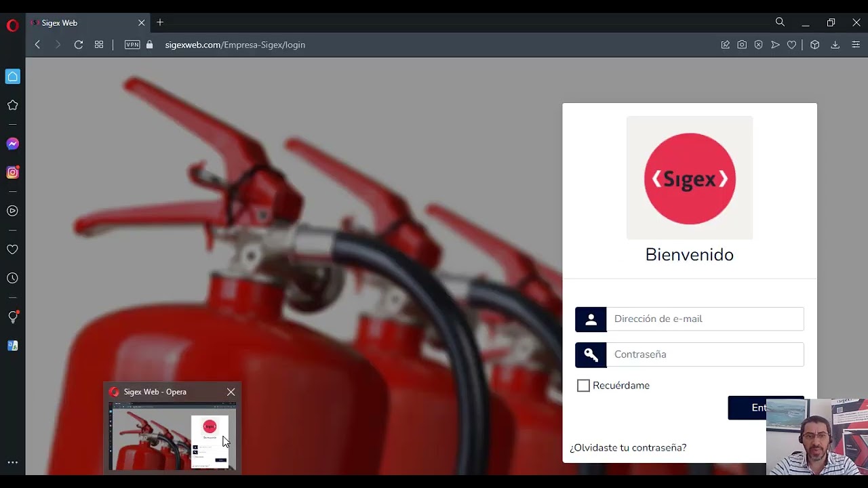Close the Sigex Web - Opera preview

coord(231,392)
